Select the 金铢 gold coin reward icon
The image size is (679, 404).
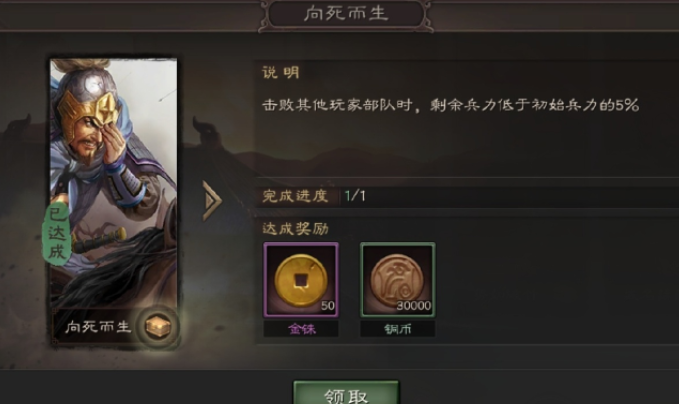click(301, 280)
